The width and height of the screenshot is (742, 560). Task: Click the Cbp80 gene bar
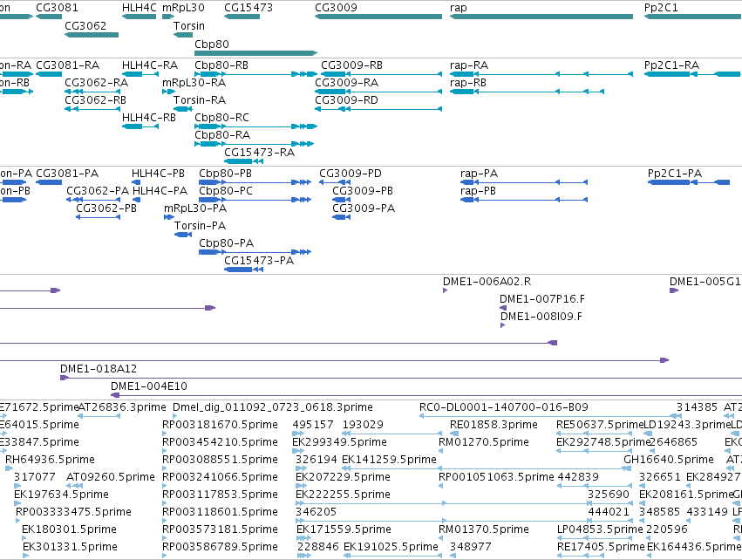(x=256, y=53)
